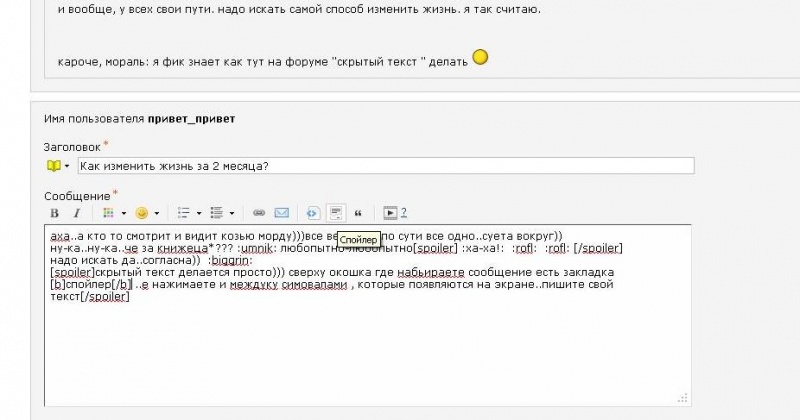Insert a hyperlink with the chain icon

[x=259, y=213]
